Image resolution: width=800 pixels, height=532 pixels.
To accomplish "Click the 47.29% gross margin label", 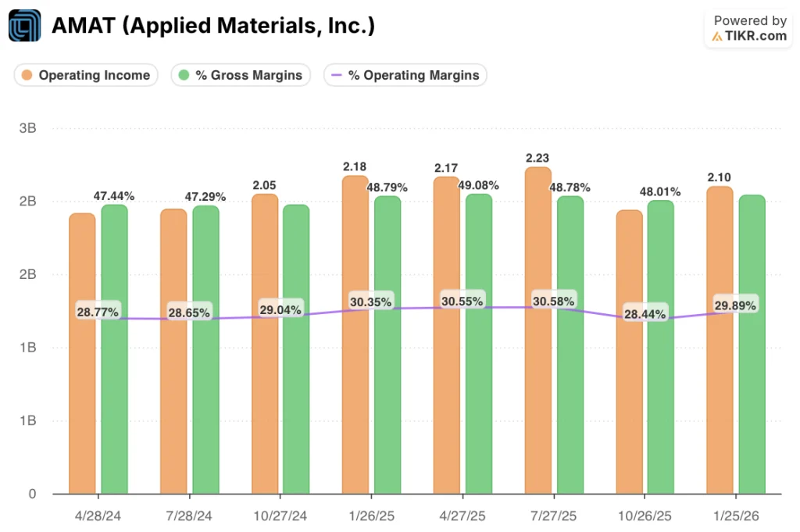I will (205, 196).
